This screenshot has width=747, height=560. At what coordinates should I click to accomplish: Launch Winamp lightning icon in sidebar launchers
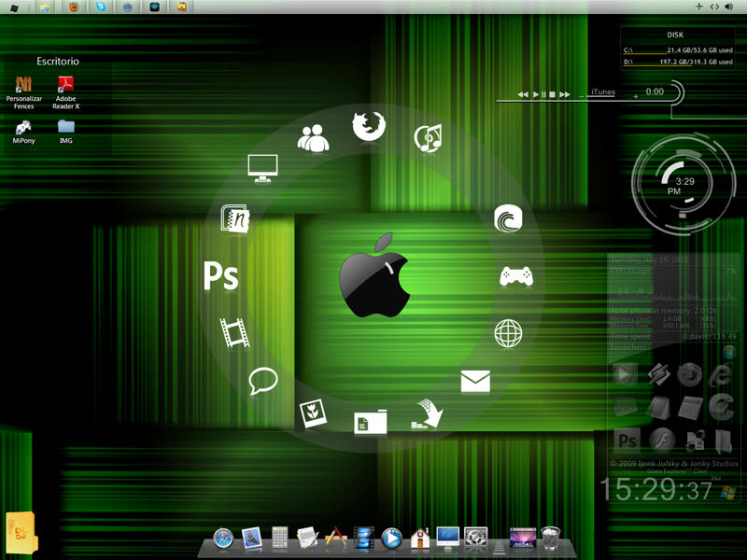659,374
